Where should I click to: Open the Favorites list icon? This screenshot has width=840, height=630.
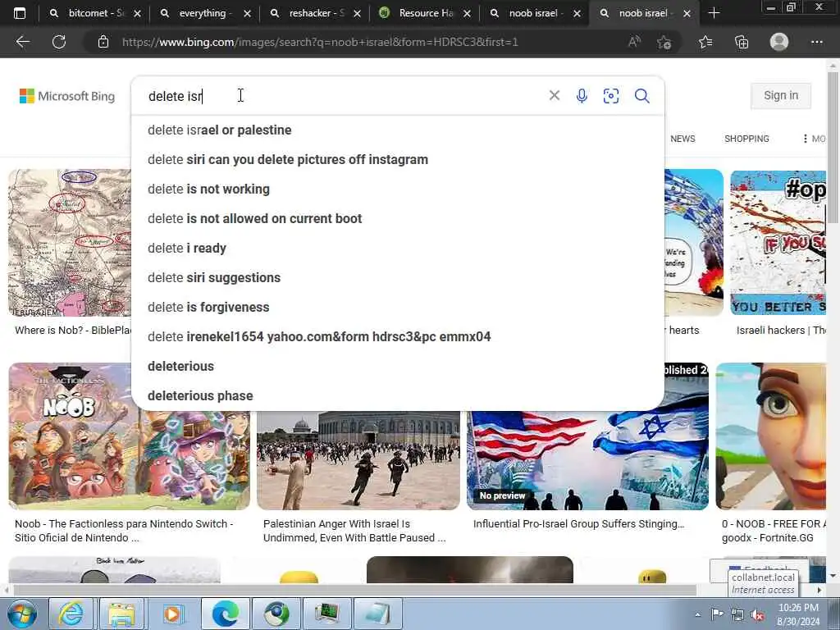[x=705, y=42]
